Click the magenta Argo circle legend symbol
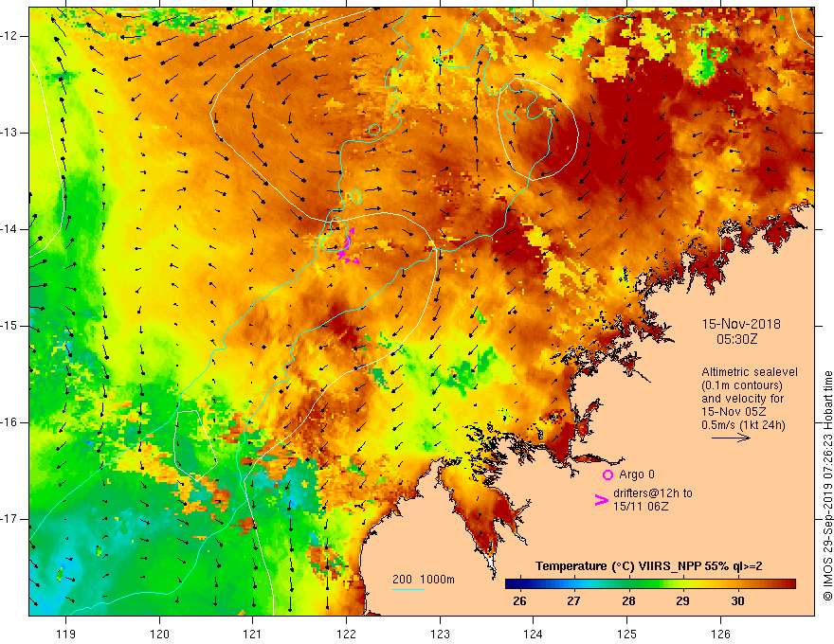 (607, 474)
